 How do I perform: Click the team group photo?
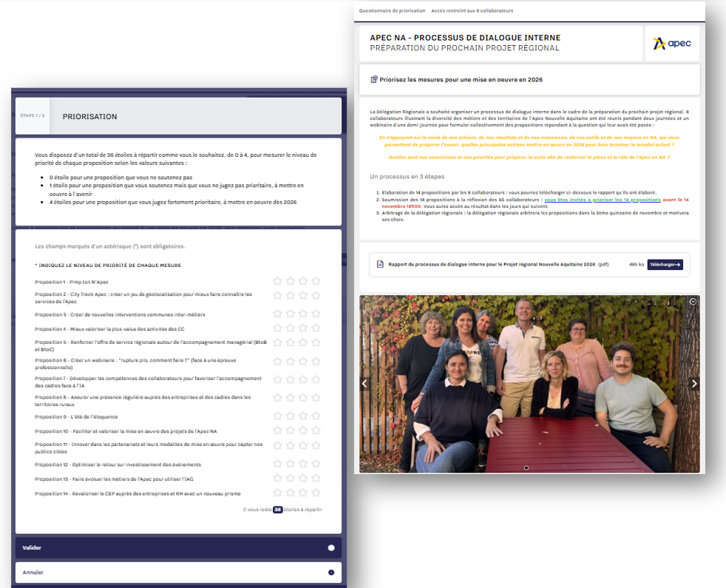[529, 384]
